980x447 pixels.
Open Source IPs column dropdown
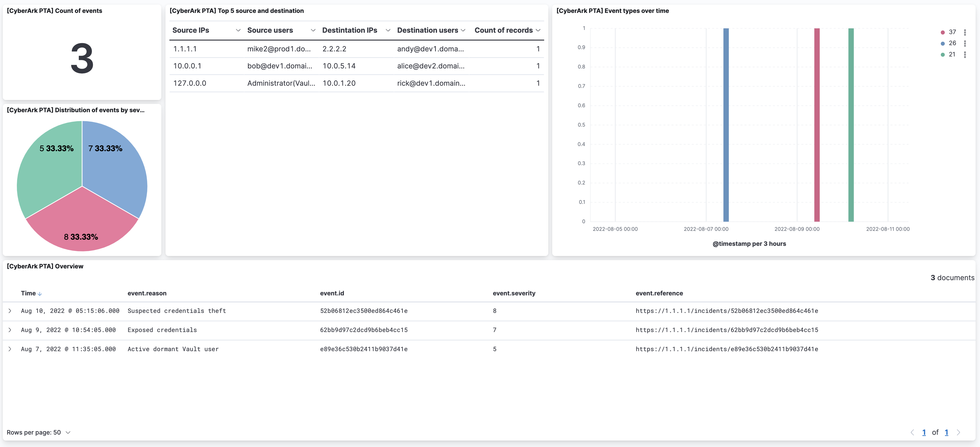[x=238, y=30]
